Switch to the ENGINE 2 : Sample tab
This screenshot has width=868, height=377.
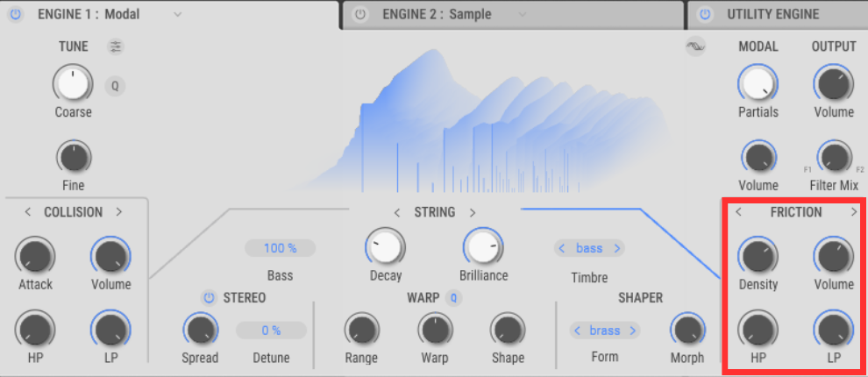pos(513,14)
